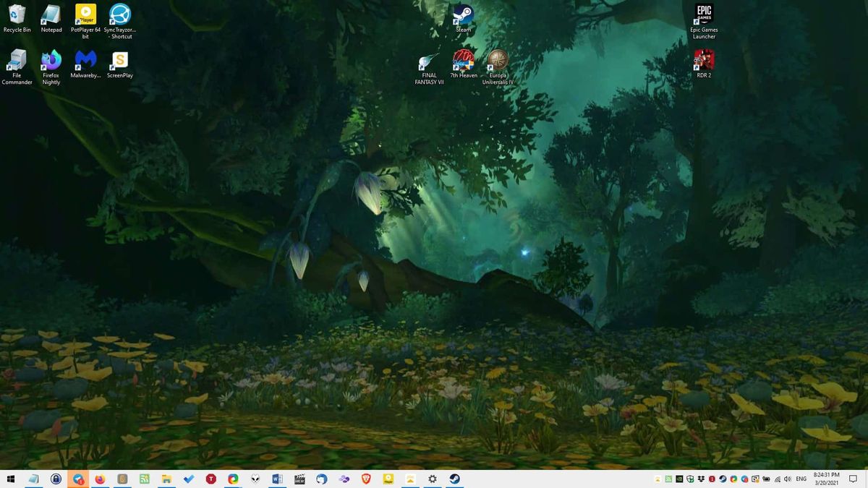Image resolution: width=868 pixels, height=488 pixels.
Task: Click the NVIDIA icon in the system tray
Action: click(679, 479)
